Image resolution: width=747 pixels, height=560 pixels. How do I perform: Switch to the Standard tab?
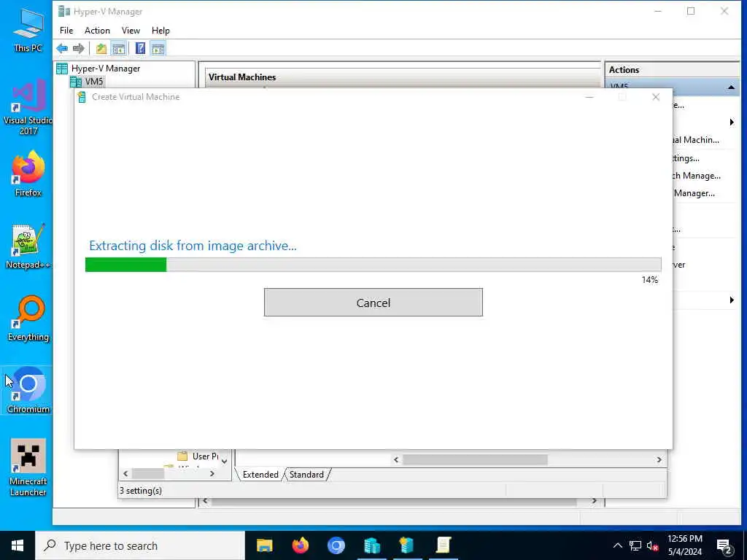[306, 475]
